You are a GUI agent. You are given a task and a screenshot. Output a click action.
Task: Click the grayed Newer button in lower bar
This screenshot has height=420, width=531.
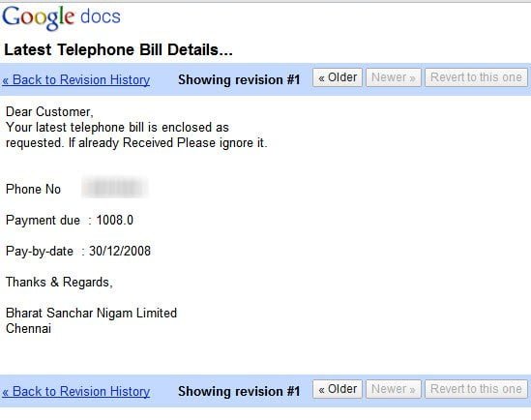coord(393,389)
